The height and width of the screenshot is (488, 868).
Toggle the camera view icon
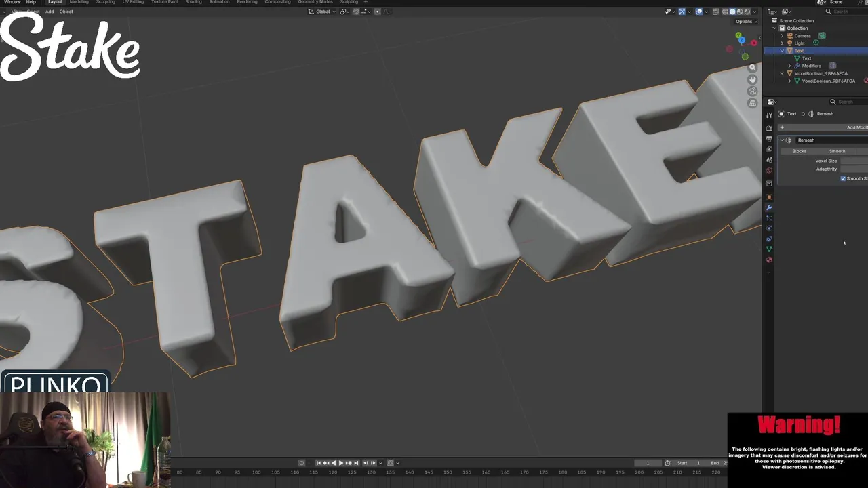click(x=752, y=91)
